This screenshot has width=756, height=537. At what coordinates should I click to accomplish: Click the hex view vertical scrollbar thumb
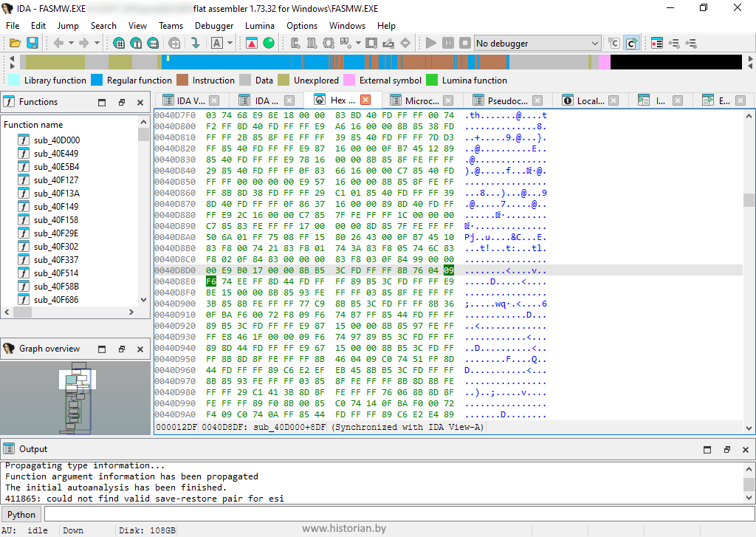[x=749, y=199]
